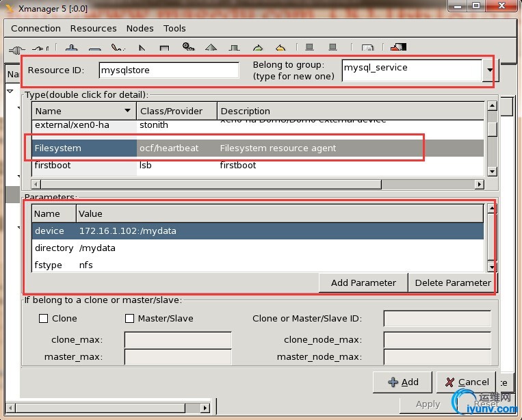Click the move resource up triangle icon
522x420 pixels.
pos(211,48)
